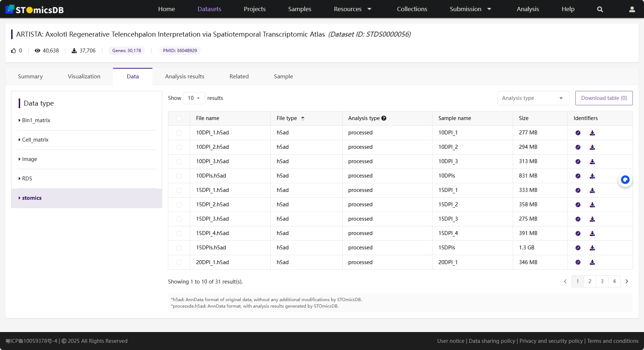644x350 pixels.
Task: Open identifier icon for 10DPI_1.h5ad
Action: click(x=578, y=133)
